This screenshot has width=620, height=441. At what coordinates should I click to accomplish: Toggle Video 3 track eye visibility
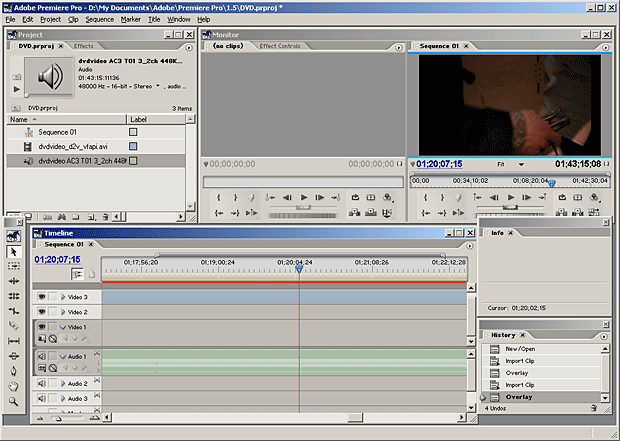42,297
